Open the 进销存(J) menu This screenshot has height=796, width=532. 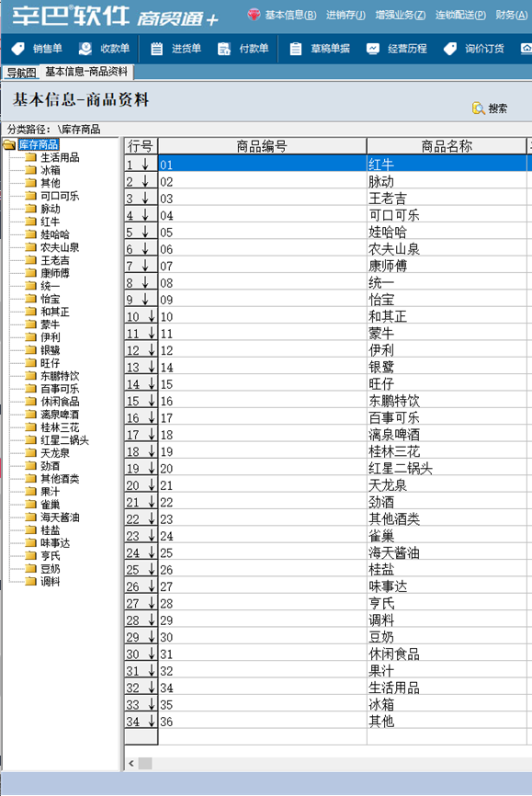345,16
